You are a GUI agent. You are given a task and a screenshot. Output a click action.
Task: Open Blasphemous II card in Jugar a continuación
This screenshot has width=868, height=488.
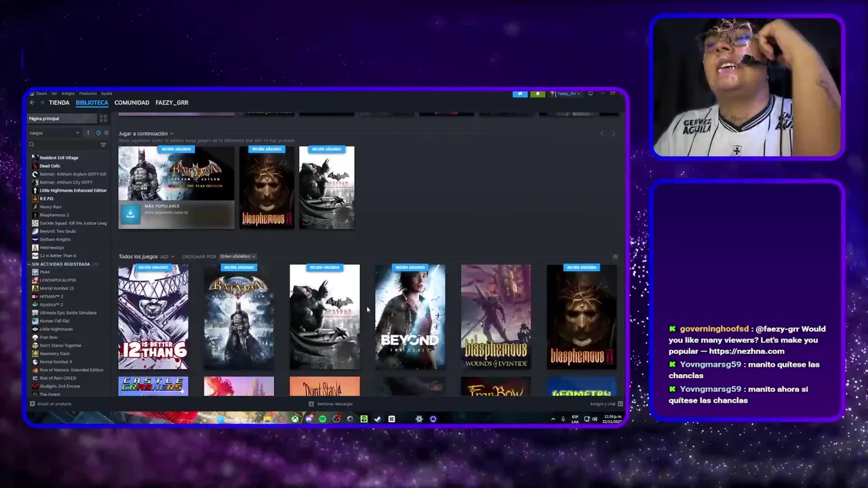pos(267,187)
